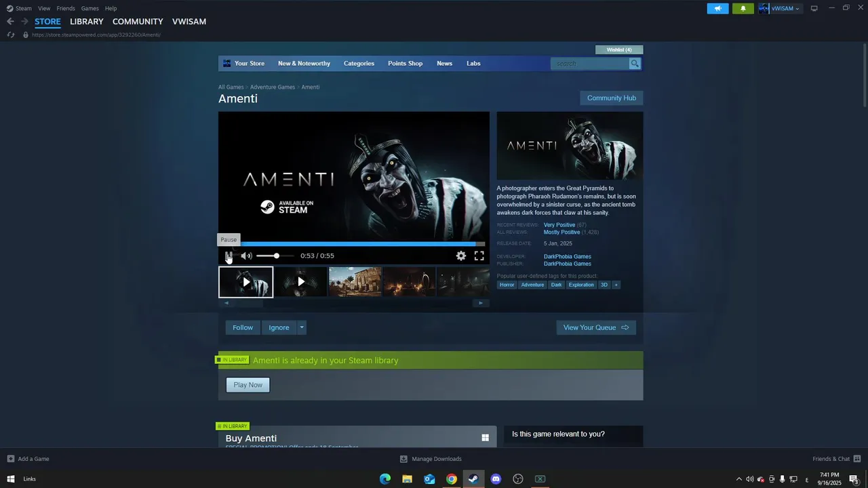The width and height of the screenshot is (868, 488).
Task: Click Play Now button
Action: click(x=248, y=385)
